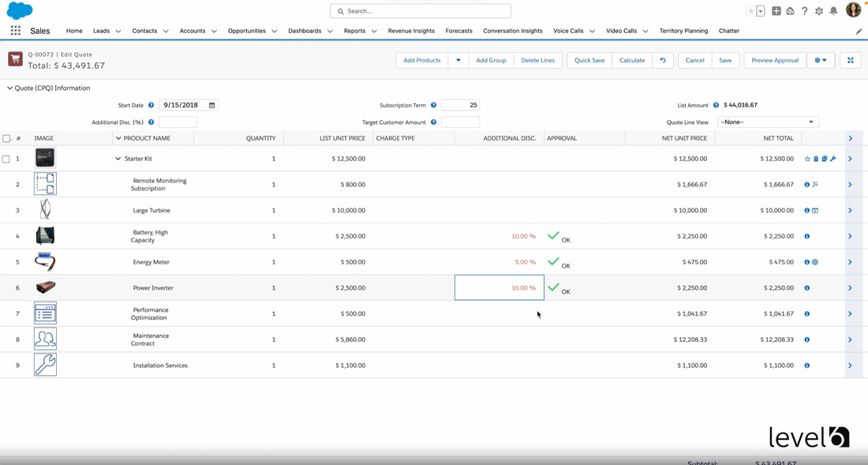This screenshot has width=868, height=465.
Task: Clone the Starter Kit line item
Action: (x=825, y=159)
